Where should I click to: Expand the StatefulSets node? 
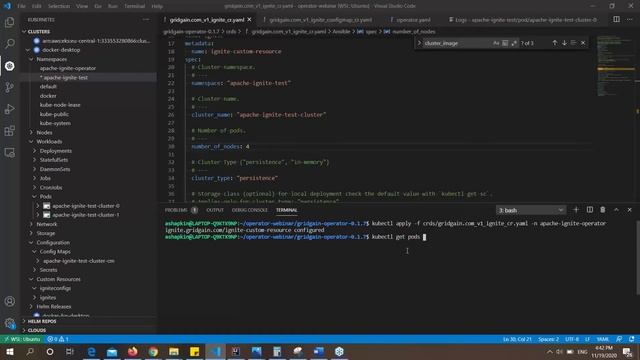(35, 160)
